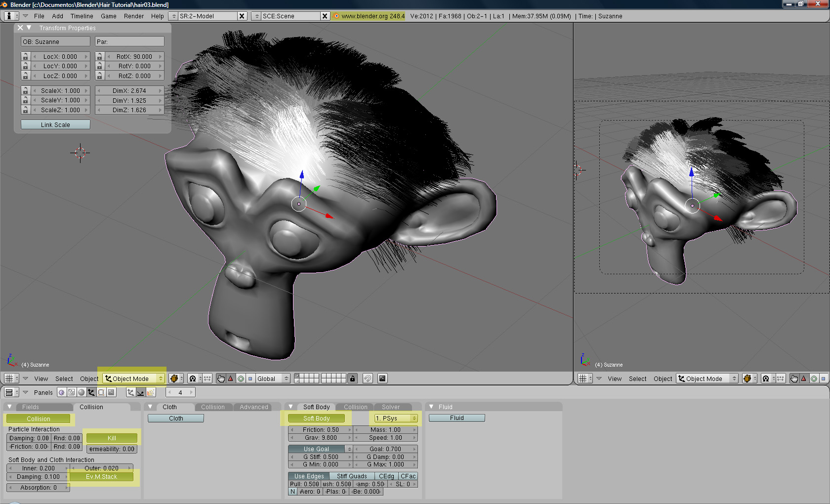Open the 1. PSys particle system dropdown
Image resolution: width=830 pixels, height=504 pixels.
(x=396, y=418)
